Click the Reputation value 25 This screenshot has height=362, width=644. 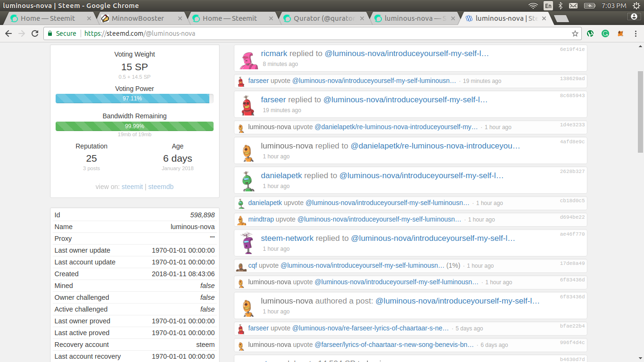tap(91, 158)
